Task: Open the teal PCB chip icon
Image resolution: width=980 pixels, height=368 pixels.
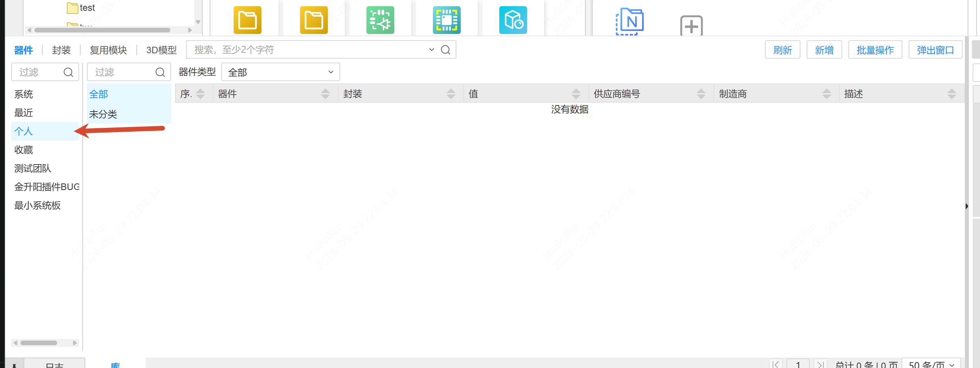Action: coord(446,20)
